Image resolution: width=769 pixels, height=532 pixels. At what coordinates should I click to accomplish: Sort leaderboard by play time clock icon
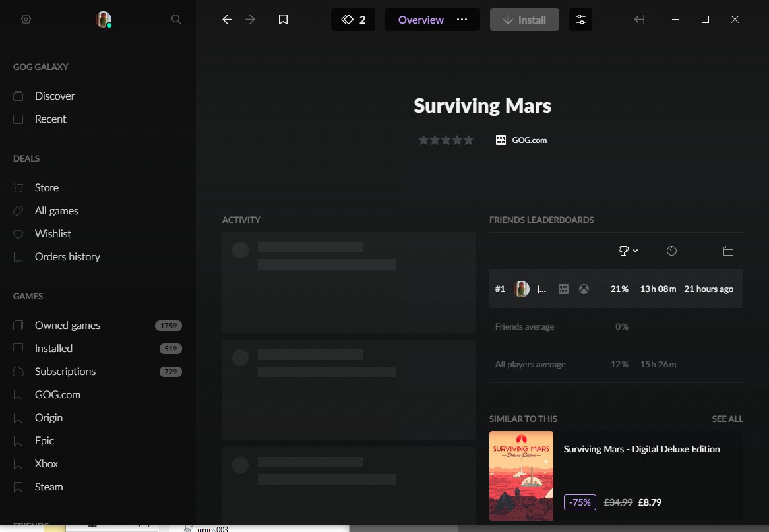coord(671,251)
